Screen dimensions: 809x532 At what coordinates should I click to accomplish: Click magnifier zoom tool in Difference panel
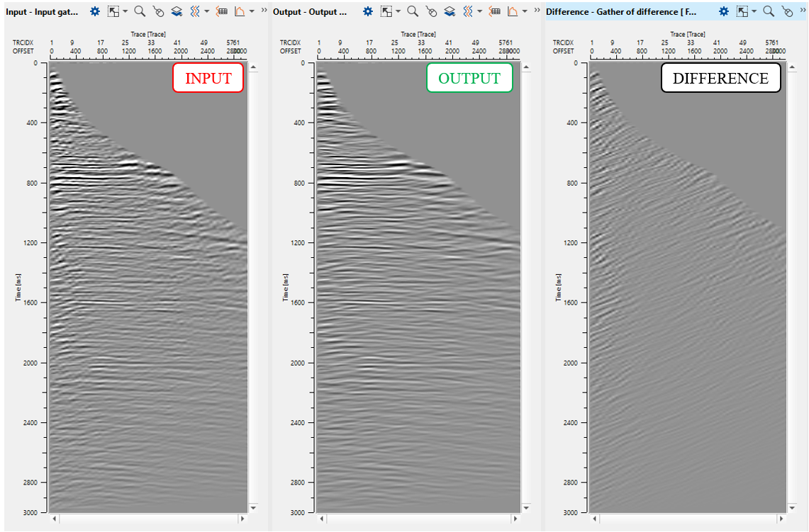(x=769, y=11)
